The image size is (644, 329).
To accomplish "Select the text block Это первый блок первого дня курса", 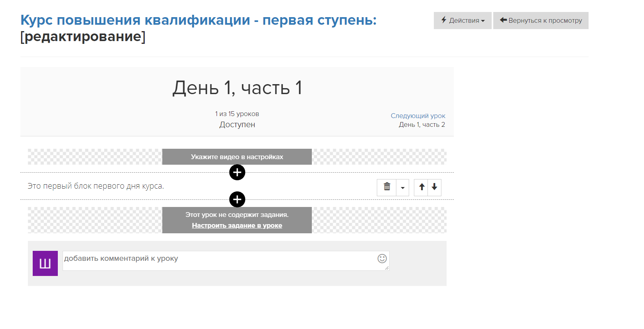I will [x=96, y=186].
